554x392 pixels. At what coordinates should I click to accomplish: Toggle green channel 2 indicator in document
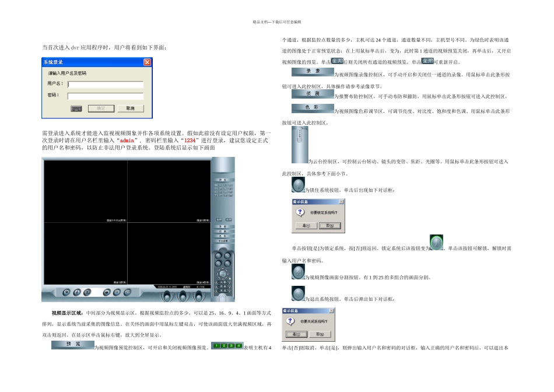224,346
